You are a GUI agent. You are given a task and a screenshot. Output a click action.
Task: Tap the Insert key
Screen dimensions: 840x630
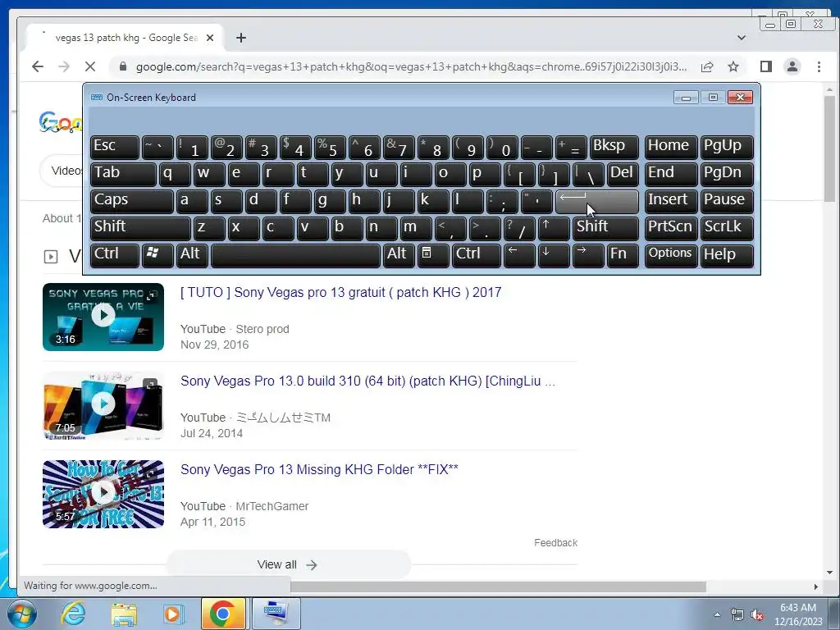671,201
